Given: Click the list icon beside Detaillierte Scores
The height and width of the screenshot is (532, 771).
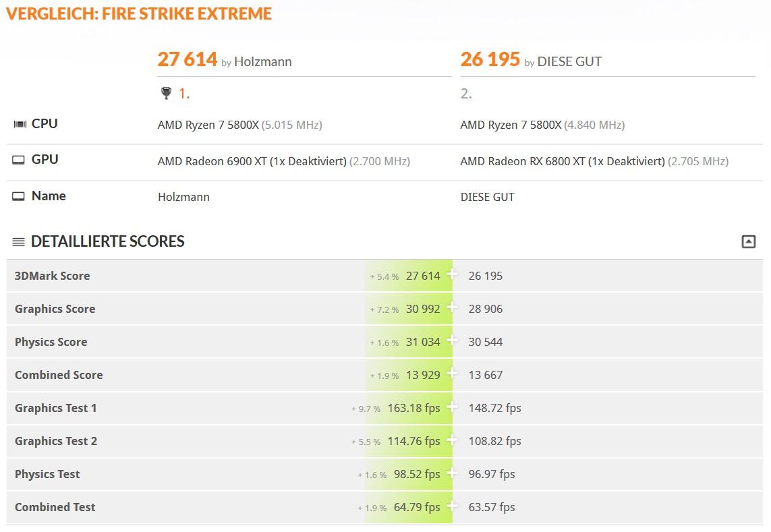Looking at the screenshot, I should 19,241.
